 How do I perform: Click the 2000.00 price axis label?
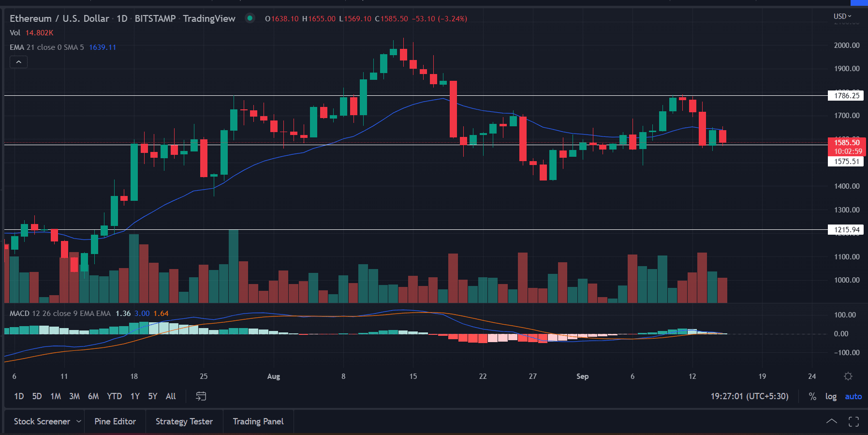click(x=847, y=45)
